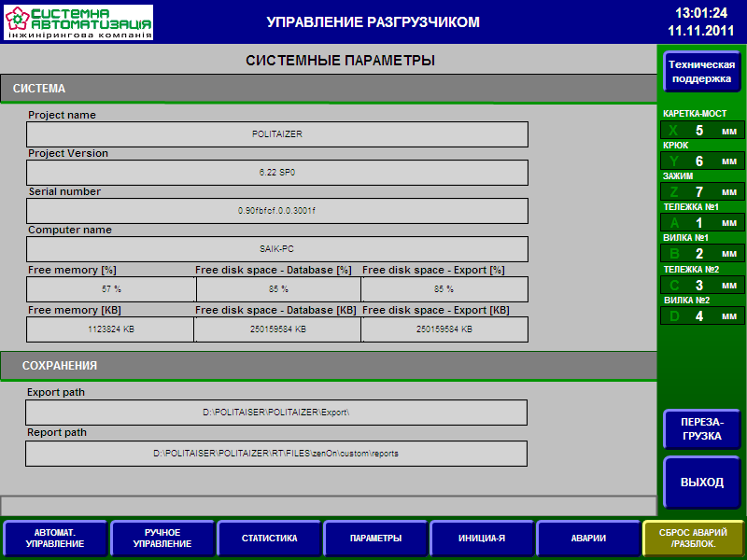Select the Export path field

276,413
